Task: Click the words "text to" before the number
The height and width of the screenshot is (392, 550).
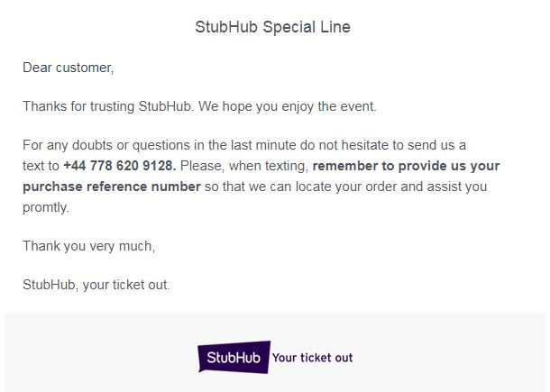Action: (x=41, y=166)
